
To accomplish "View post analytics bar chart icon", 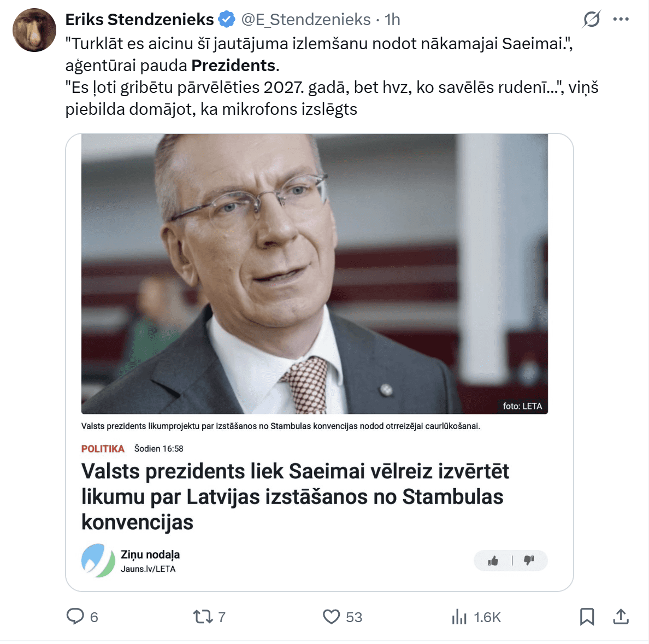I will tap(459, 617).
